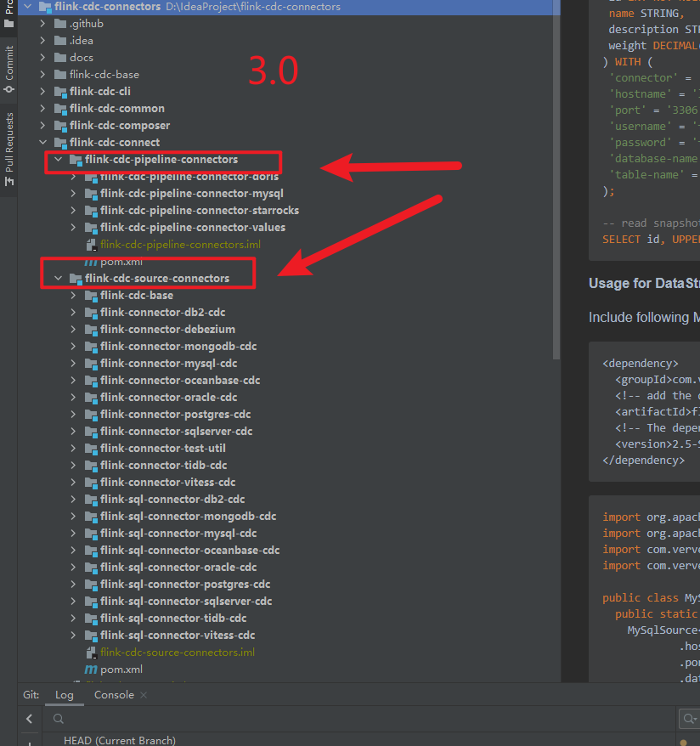Open the search options icon in Git log

(688, 719)
